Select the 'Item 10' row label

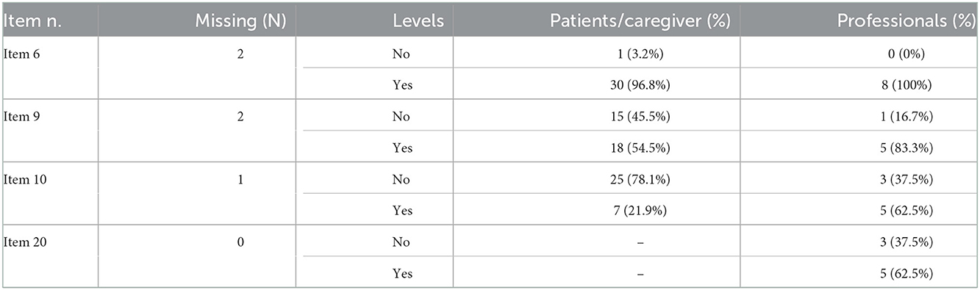tap(26, 179)
